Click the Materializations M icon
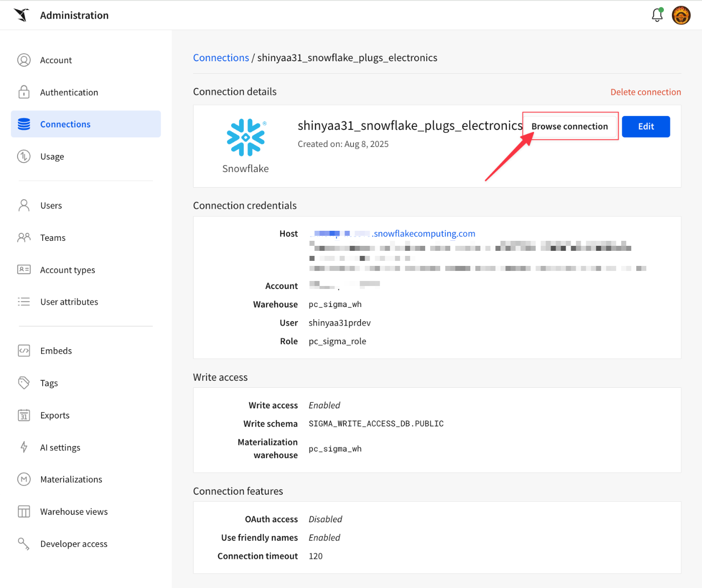702x588 pixels. click(24, 479)
